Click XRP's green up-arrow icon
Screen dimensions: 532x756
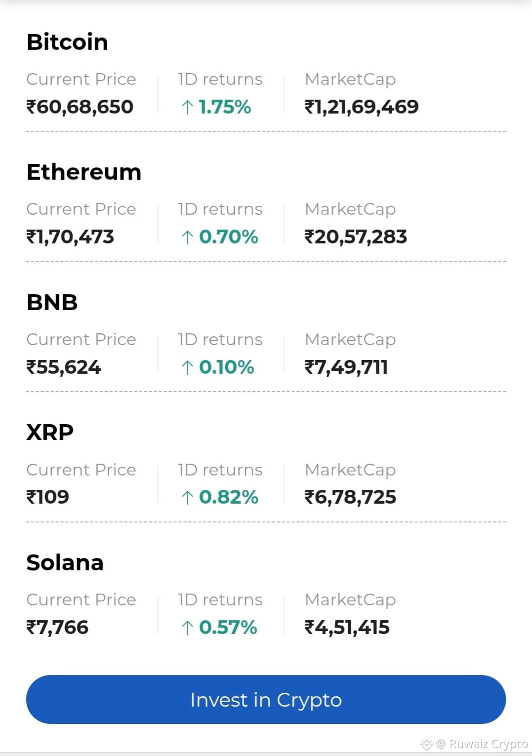click(187, 498)
